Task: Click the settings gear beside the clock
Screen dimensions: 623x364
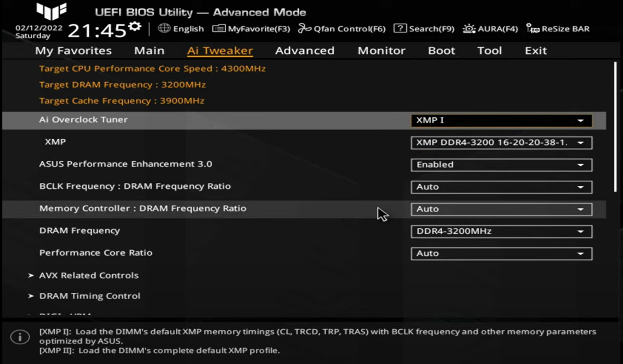Action: (135, 26)
